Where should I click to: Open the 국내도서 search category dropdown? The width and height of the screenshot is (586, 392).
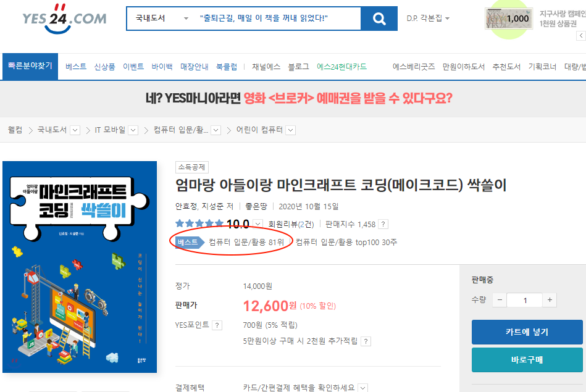tap(161, 19)
